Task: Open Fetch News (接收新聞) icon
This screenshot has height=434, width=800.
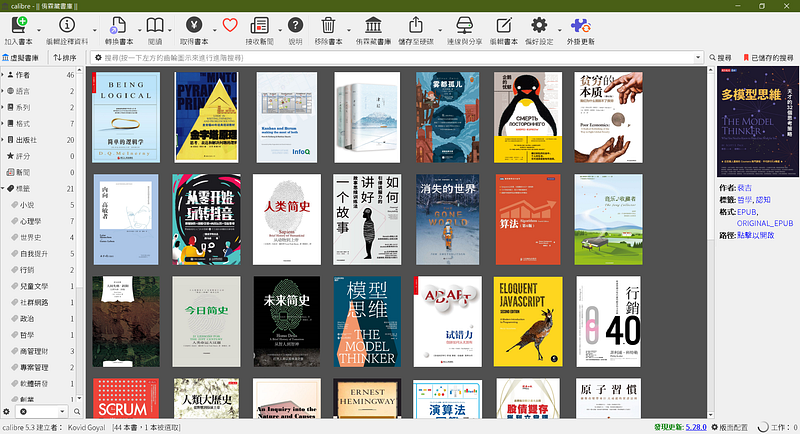Action: click(x=259, y=26)
